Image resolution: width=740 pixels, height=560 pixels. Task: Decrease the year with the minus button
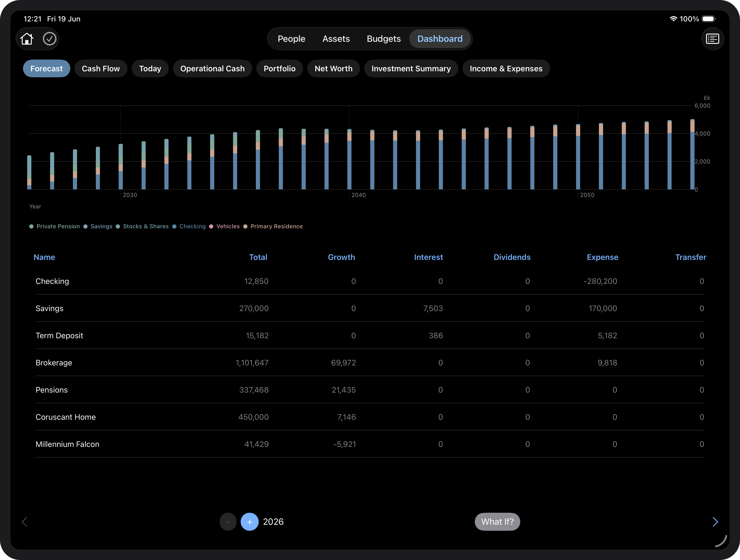pyautogui.click(x=228, y=522)
